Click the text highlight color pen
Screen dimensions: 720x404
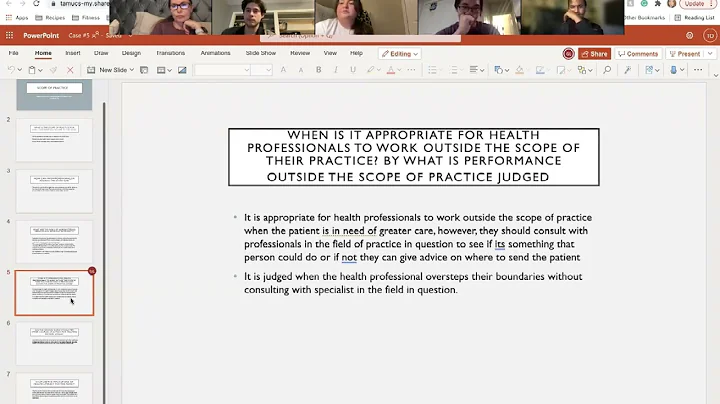pyautogui.click(x=370, y=70)
